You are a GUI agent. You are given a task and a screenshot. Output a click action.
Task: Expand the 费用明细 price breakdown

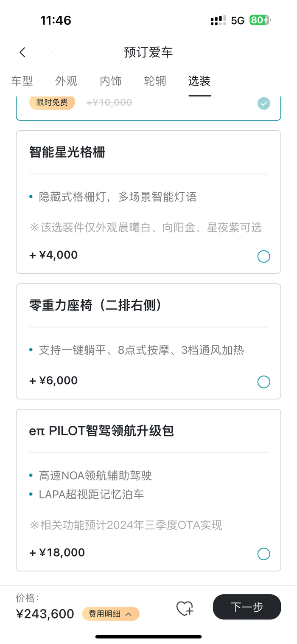(x=111, y=614)
